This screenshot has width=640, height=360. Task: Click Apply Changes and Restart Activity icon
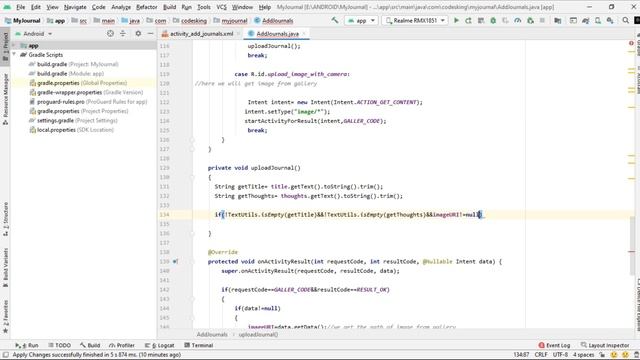click(x=469, y=20)
